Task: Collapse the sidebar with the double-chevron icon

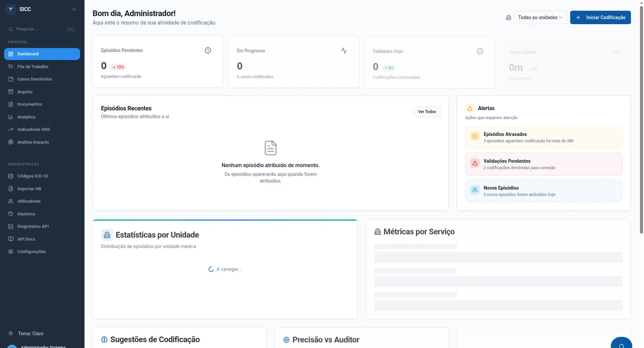Action: [74, 9]
